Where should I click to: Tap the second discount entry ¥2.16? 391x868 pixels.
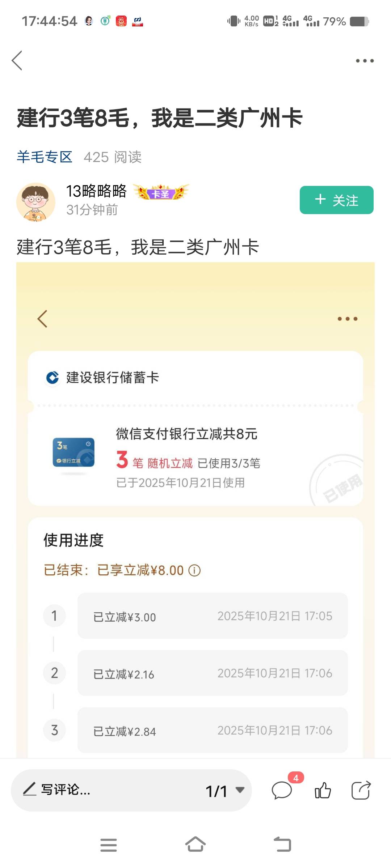(x=213, y=673)
